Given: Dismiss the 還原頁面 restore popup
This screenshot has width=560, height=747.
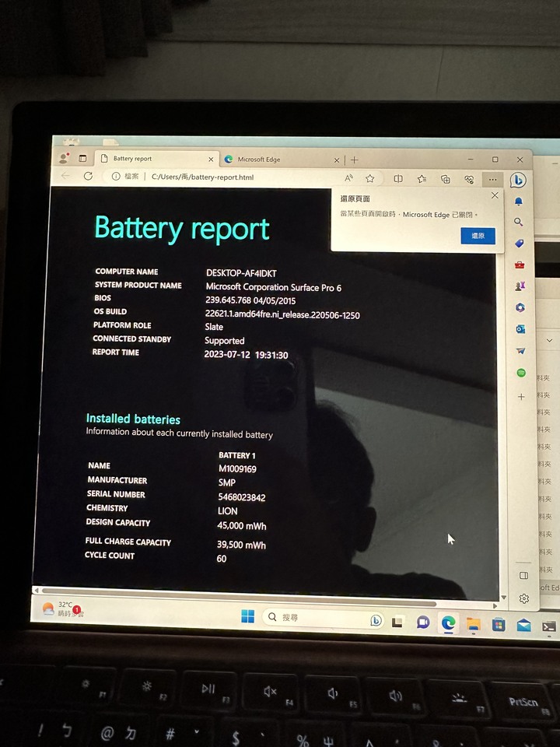Looking at the screenshot, I should click(495, 195).
